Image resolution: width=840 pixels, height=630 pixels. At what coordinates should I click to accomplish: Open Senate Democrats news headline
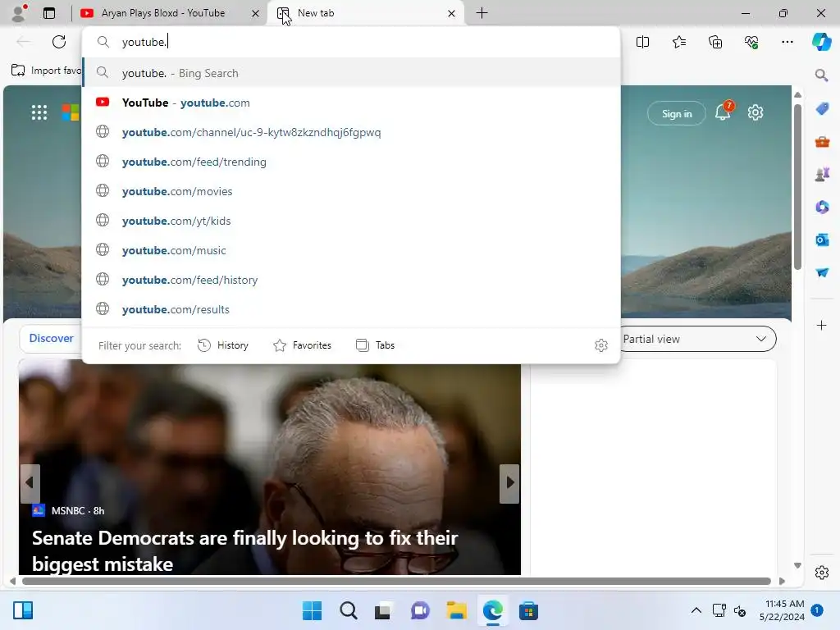coord(244,550)
